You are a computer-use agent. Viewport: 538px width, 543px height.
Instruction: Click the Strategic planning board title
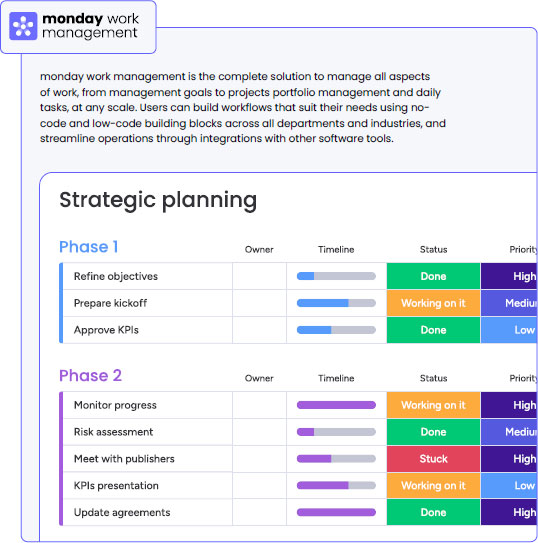tap(158, 200)
